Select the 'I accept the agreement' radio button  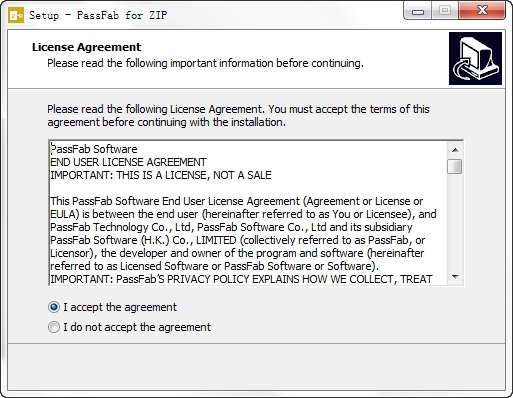pos(54,307)
